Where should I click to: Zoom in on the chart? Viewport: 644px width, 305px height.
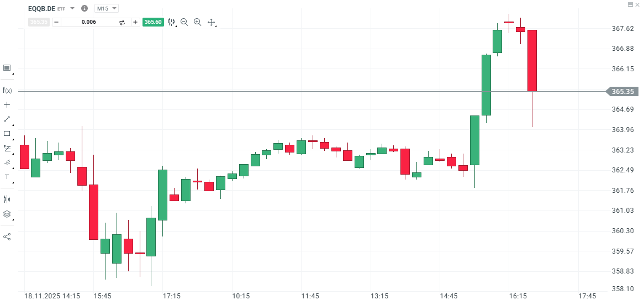pos(197,22)
